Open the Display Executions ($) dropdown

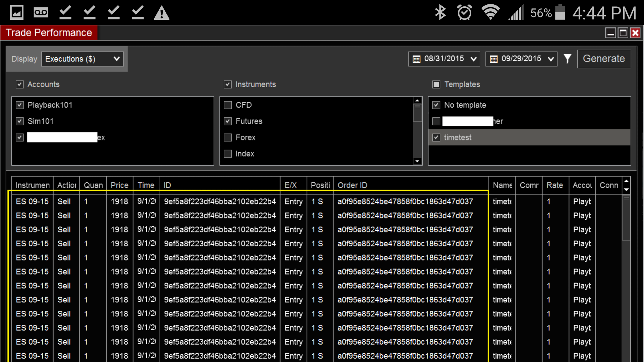click(x=83, y=59)
